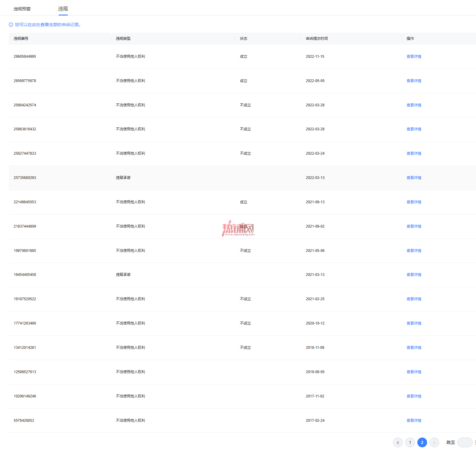Go to previous page using left arrow

point(398,442)
